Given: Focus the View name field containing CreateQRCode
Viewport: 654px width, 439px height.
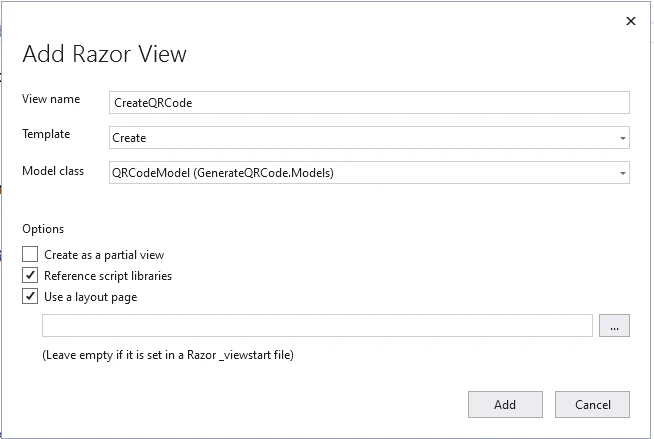Looking at the screenshot, I should [x=369, y=103].
